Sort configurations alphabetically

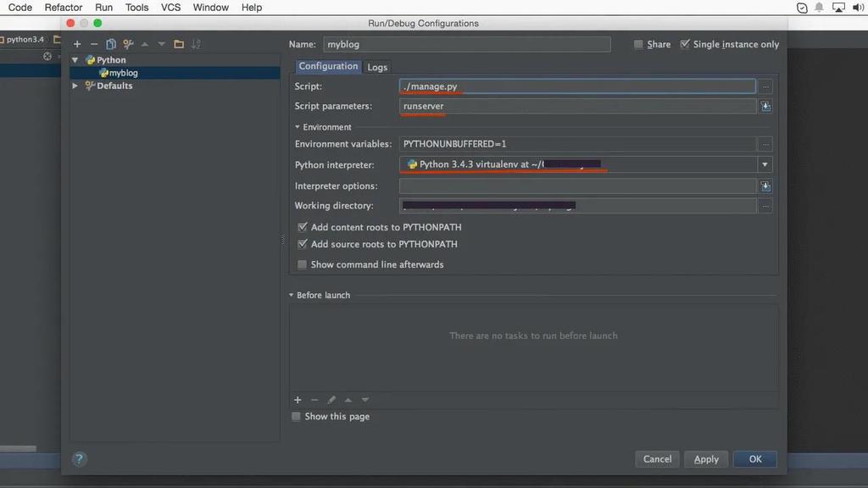click(196, 43)
